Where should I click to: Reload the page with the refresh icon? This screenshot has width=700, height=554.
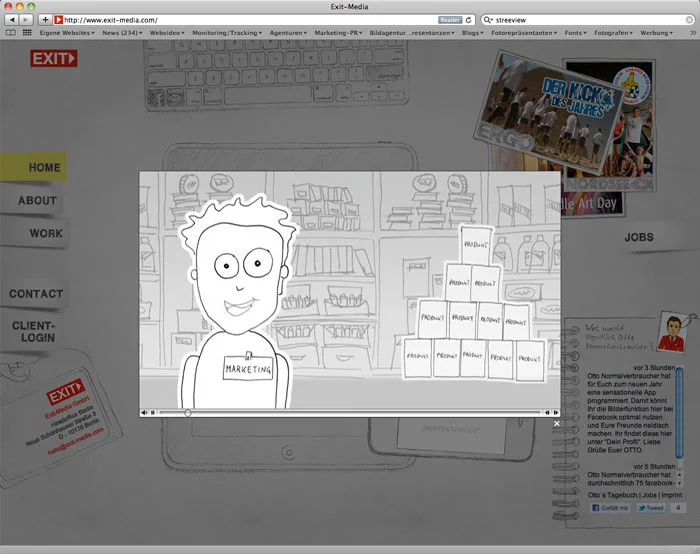point(469,20)
